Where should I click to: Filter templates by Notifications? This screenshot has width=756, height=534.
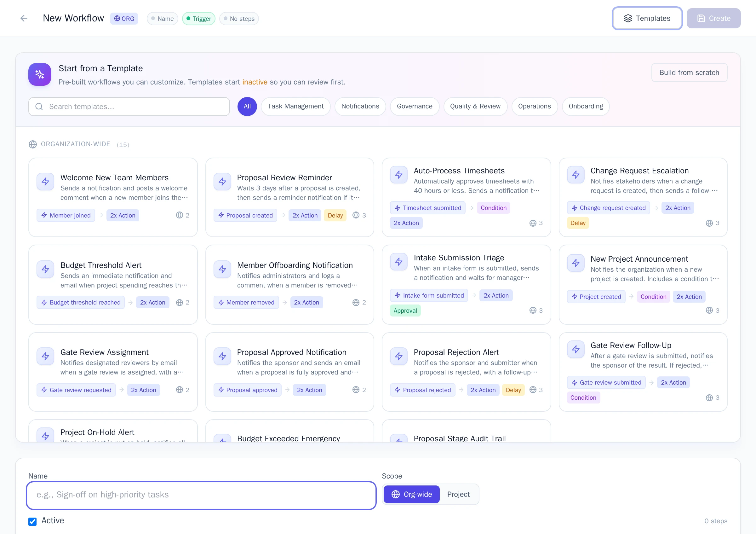click(x=360, y=107)
